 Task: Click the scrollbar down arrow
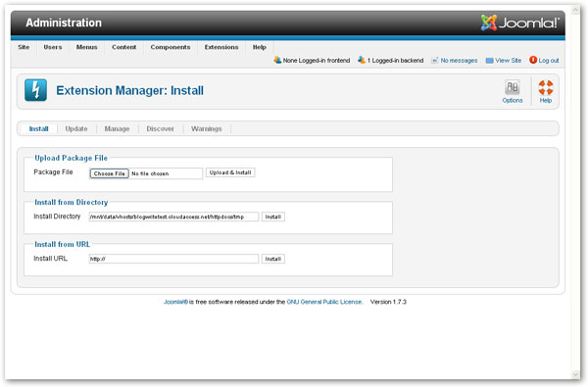[575, 374]
